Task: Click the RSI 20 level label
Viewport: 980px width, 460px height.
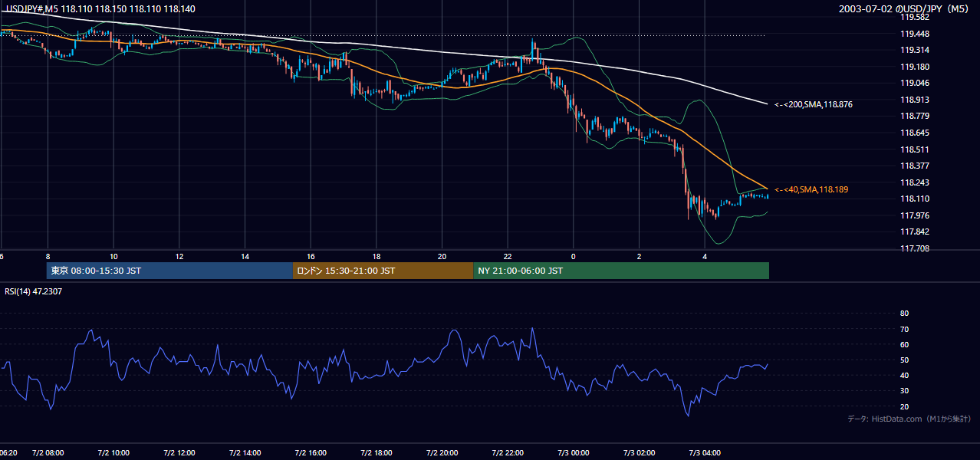Action: (904, 406)
